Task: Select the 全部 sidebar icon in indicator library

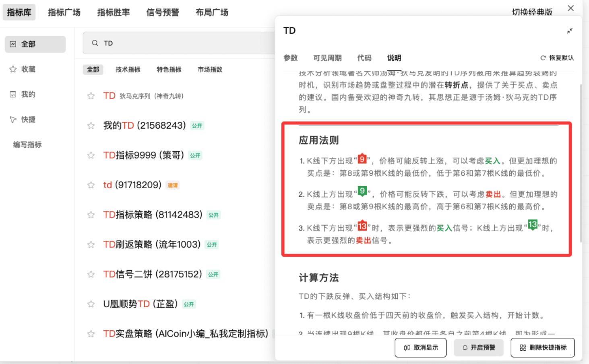Action: coord(12,44)
